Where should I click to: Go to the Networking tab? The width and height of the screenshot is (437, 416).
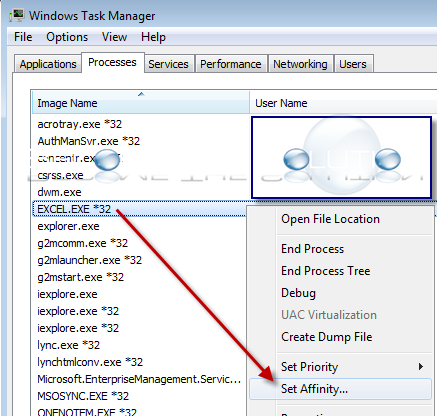300,64
